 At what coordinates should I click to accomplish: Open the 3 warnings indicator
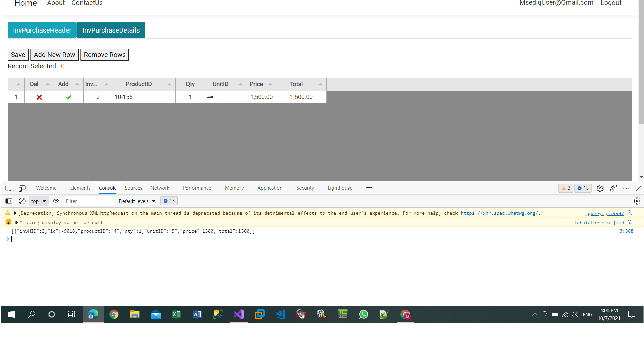coord(566,188)
